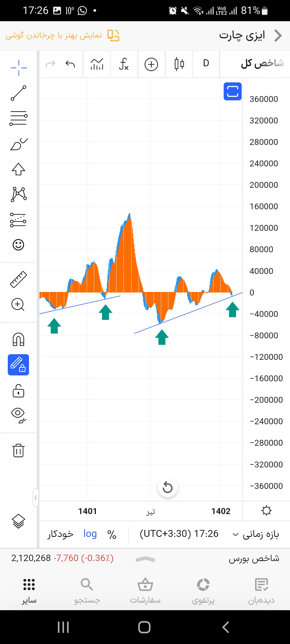Toggle fullscreen chart mode
This screenshot has height=644, width=290.
coord(233,92)
